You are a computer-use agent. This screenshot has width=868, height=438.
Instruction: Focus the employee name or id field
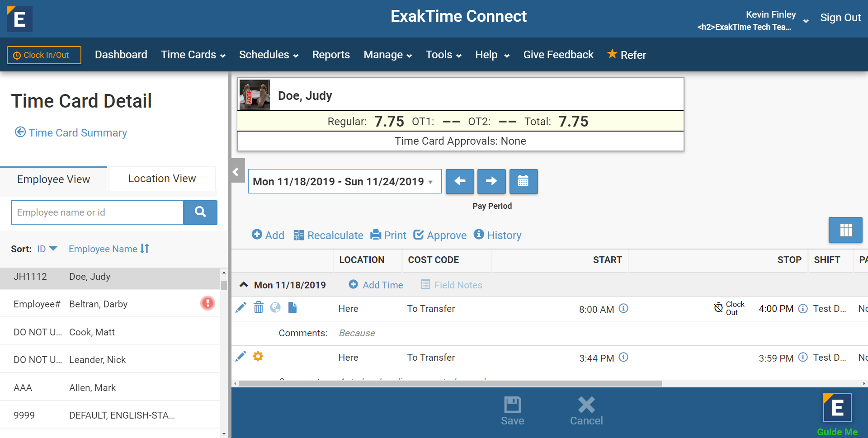(97, 212)
